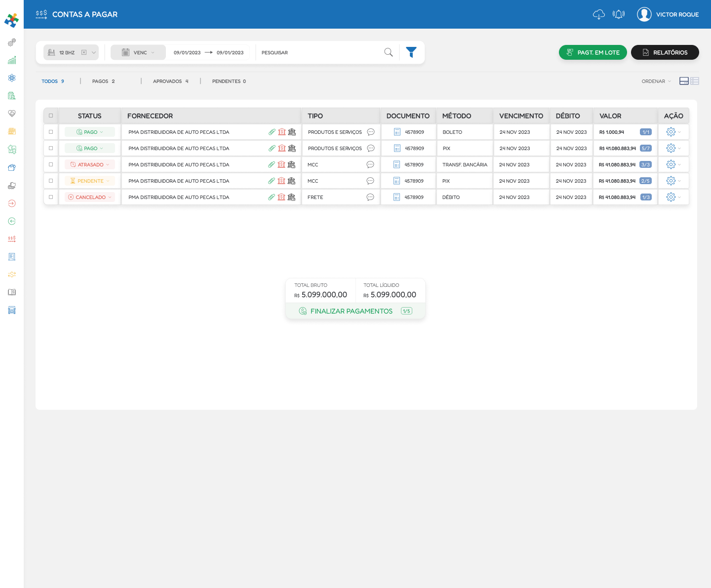The height and width of the screenshot is (588, 711).
Task: Click the cloud download icon in header
Action: tap(598, 14)
